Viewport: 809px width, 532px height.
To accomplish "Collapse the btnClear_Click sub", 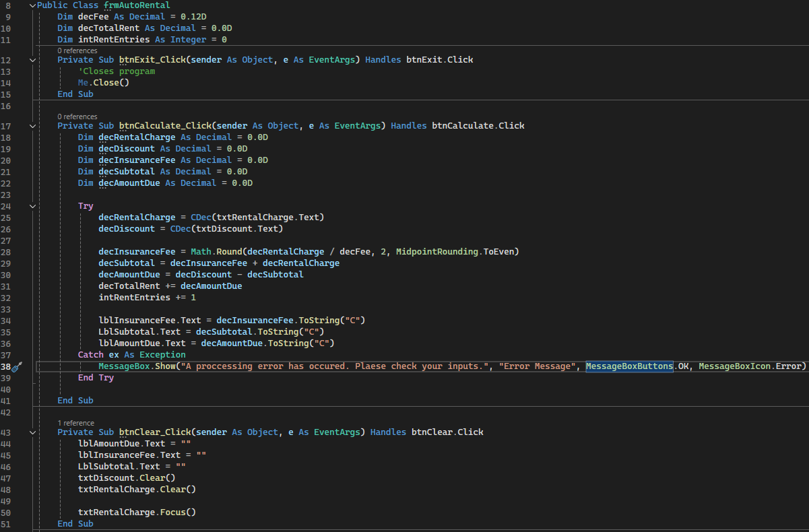I will coord(33,432).
